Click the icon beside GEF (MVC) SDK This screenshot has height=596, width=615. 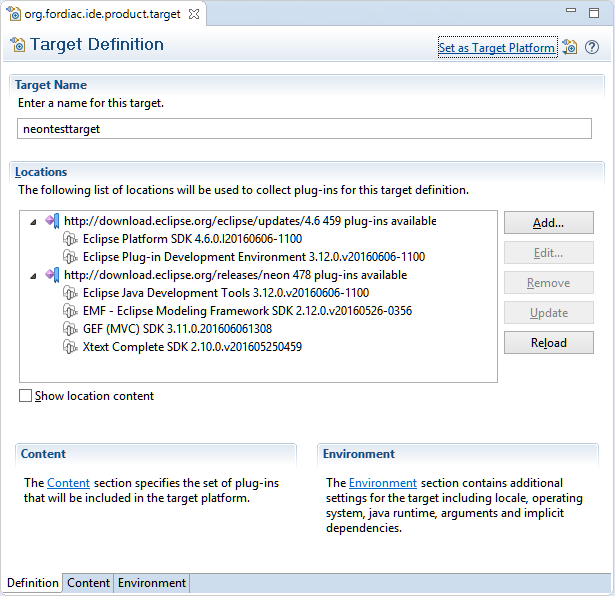[70, 329]
